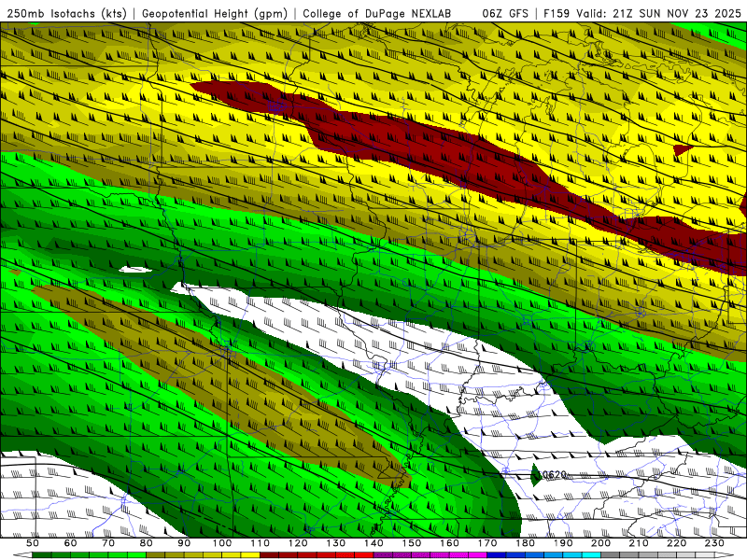The image size is (747, 560).
Task: Click the 160 value on the color scale
Action: coord(449,543)
